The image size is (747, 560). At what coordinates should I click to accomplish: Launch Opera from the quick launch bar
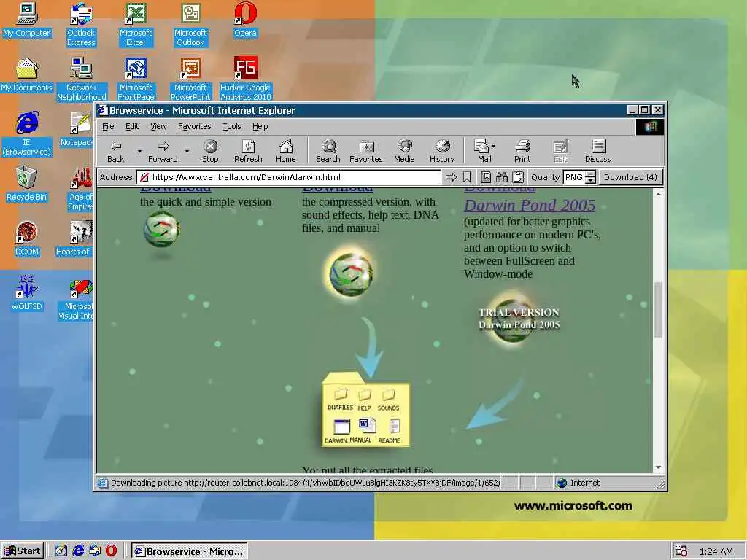[111, 551]
